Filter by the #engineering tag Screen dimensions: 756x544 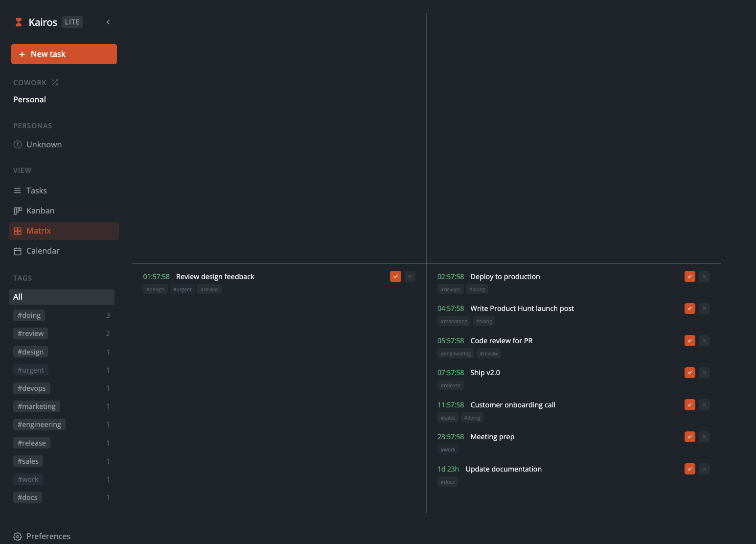[39, 424]
